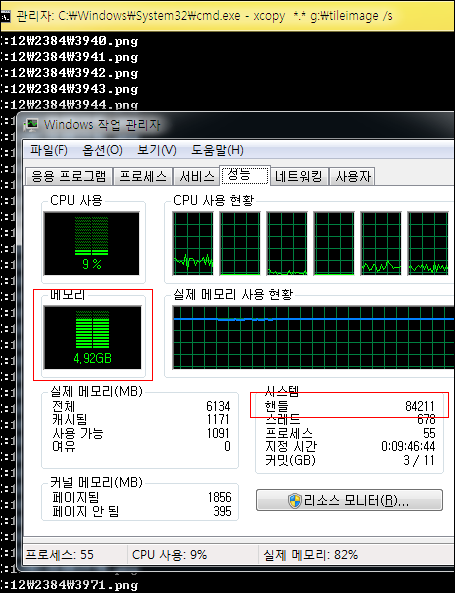Open the 옵션(O) menu
The width and height of the screenshot is (455, 593).
pos(102,150)
